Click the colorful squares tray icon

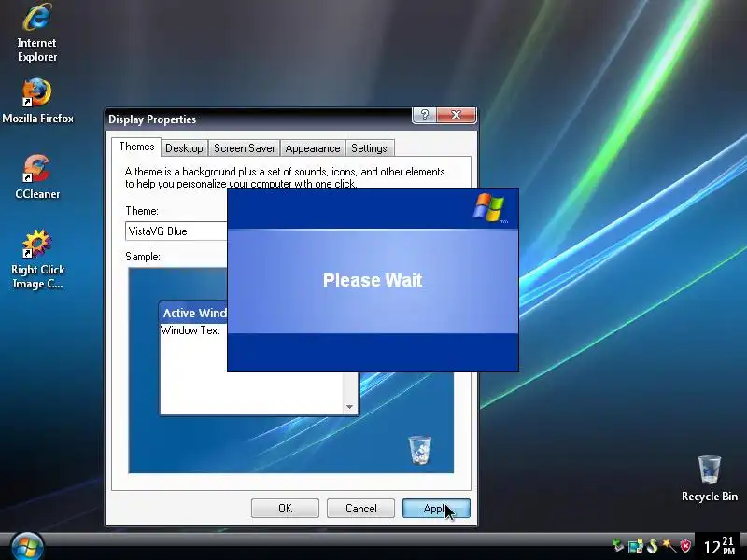point(635,546)
